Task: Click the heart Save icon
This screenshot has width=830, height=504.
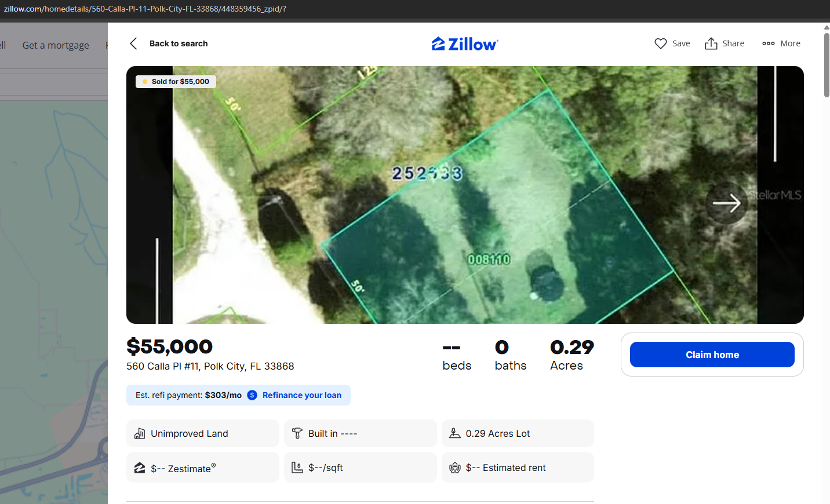Action: tap(660, 43)
